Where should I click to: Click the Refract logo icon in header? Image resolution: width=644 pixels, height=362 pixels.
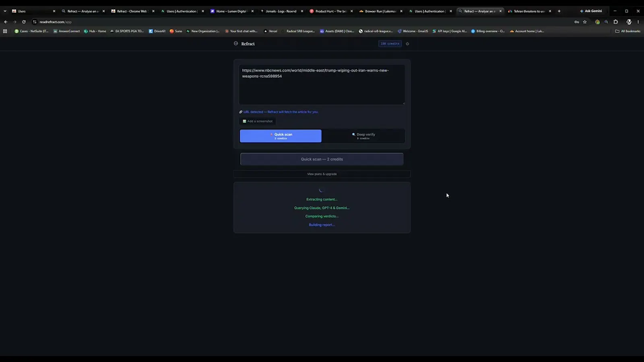coord(236,43)
